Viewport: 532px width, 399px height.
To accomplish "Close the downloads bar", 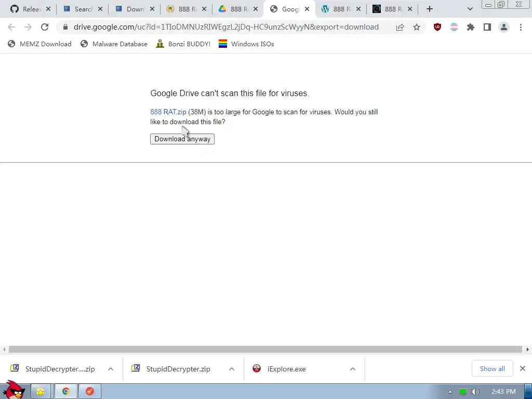I will pos(523,368).
